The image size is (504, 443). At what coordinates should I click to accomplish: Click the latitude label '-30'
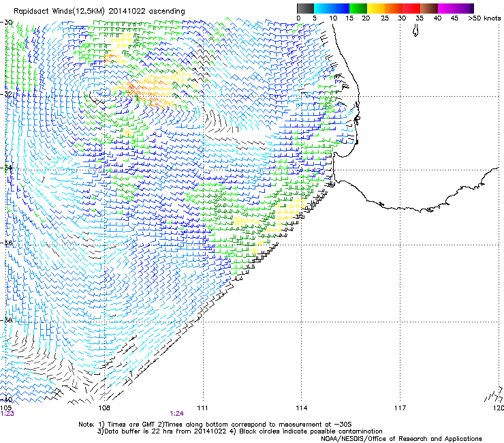click(x=7, y=22)
